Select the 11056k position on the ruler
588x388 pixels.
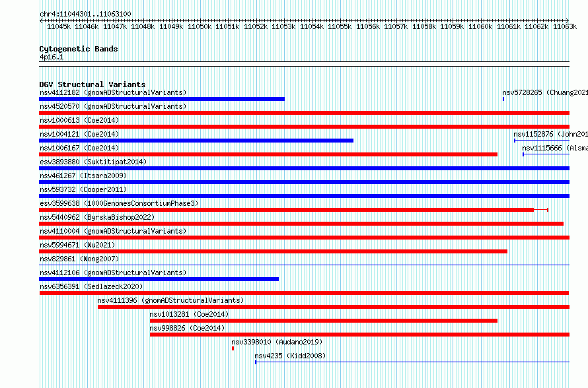click(x=368, y=26)
